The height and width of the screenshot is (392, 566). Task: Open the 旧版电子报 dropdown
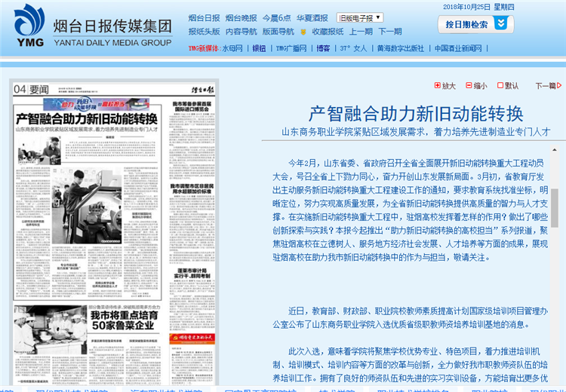(359, 17)
